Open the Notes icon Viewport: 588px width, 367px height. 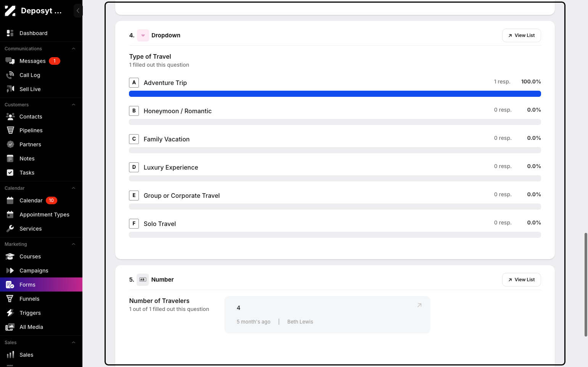(10, 159)
